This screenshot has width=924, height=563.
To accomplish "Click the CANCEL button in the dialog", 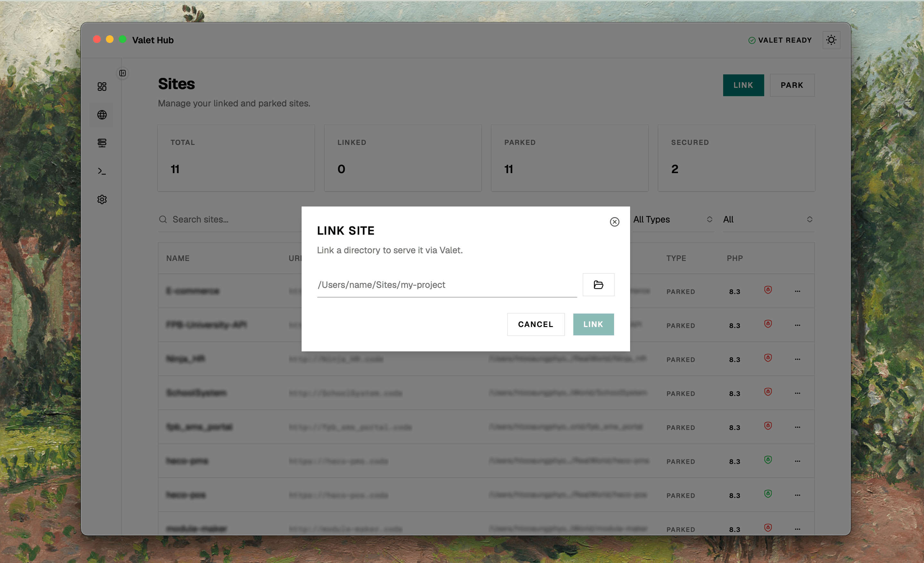I will click(536, 324).
